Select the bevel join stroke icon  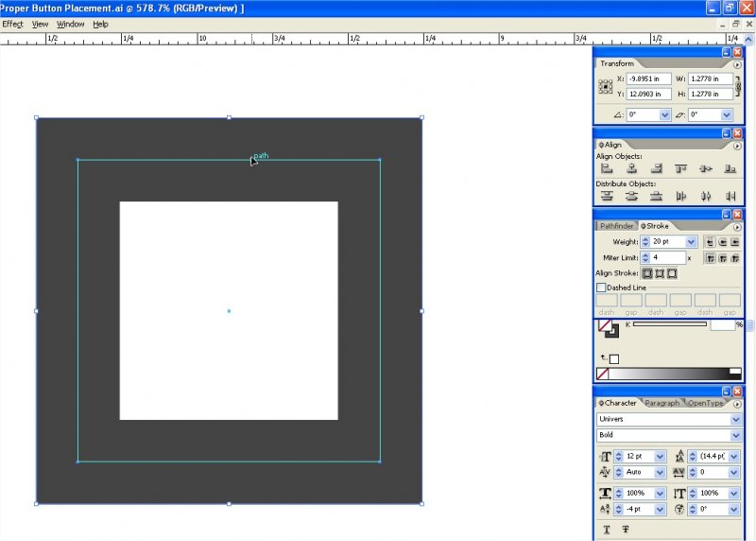click(735, 258)
